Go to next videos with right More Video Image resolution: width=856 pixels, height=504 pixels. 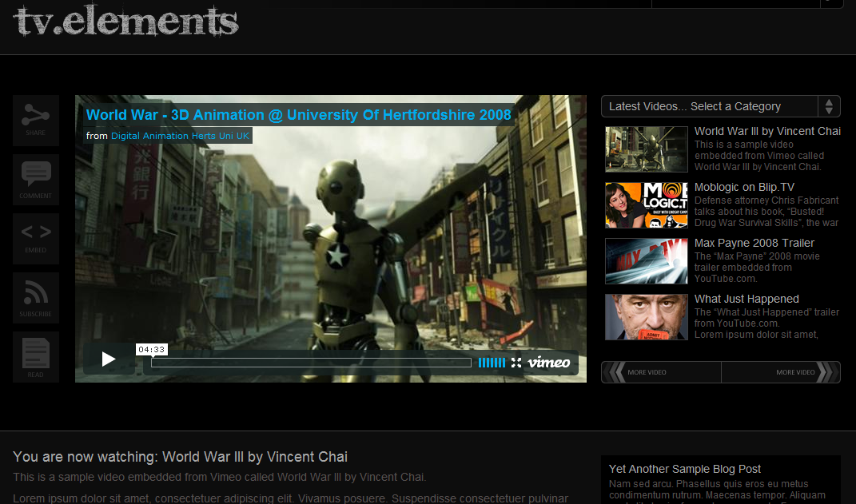(x=781, y=372)
